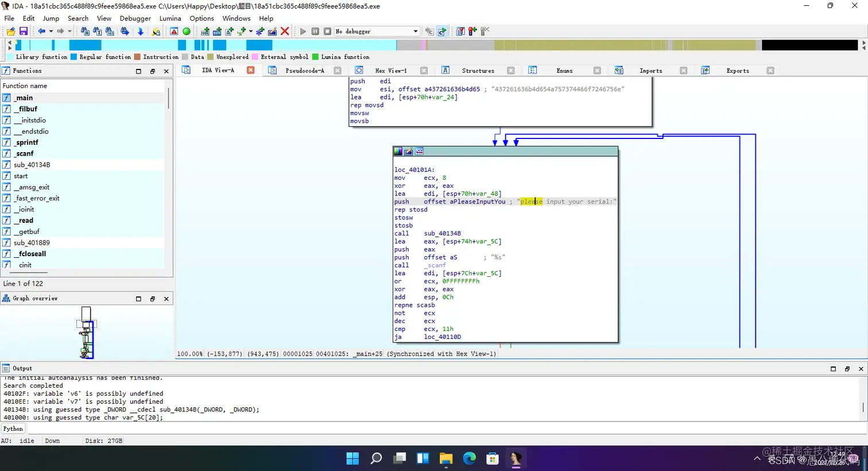This screenshot has width=868, height=471.
Task: Click the node color icon in graph block
Action: pos(398,152)
